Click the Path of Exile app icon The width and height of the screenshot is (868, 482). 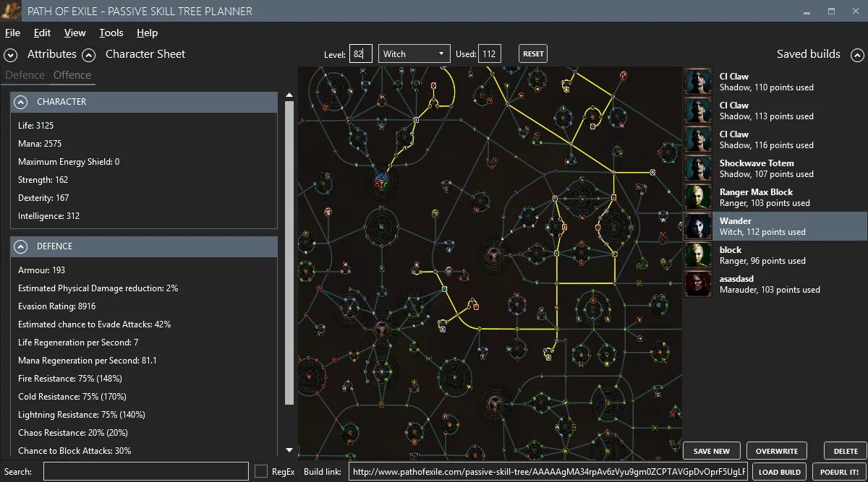coord(11,11)
